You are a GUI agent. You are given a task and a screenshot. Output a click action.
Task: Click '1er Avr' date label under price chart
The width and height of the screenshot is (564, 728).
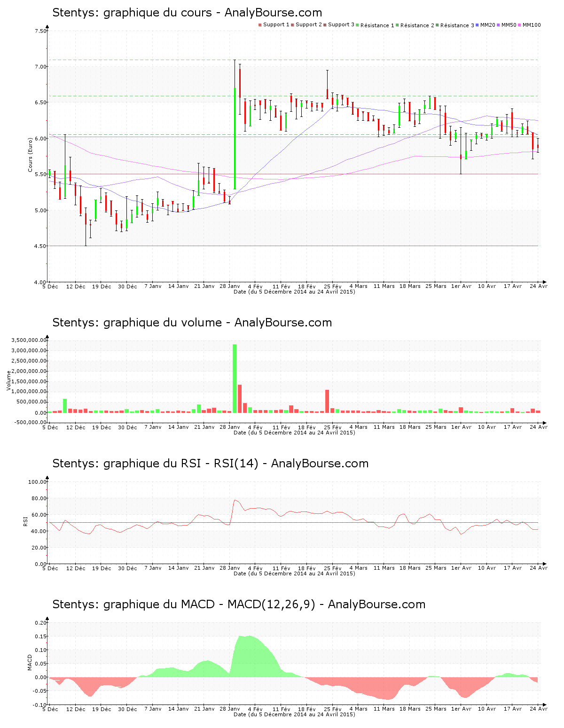pos(461,287)
